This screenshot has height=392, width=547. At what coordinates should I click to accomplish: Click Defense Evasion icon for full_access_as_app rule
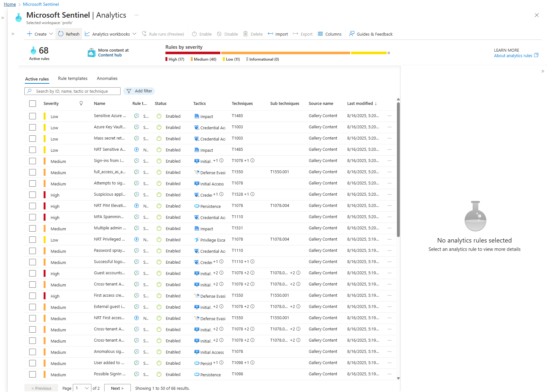[x=197, y=172]
